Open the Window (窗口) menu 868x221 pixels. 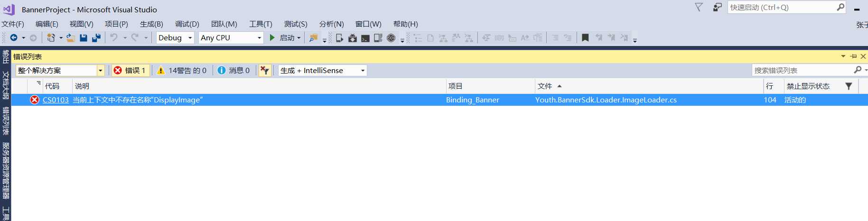point(368,24)
